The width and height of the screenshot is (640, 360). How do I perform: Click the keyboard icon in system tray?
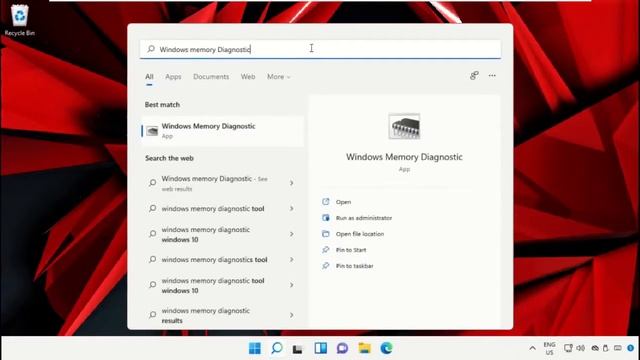(x=618, y=348)
